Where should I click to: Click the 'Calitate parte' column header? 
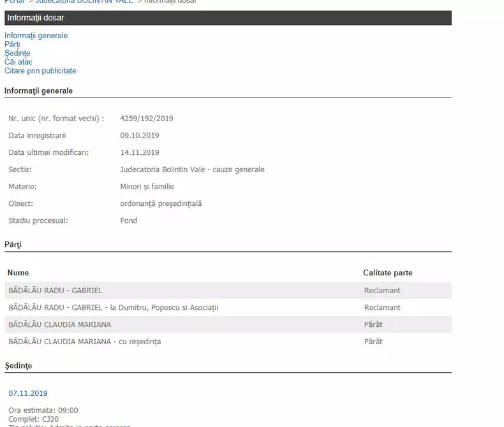pos(388,273)
